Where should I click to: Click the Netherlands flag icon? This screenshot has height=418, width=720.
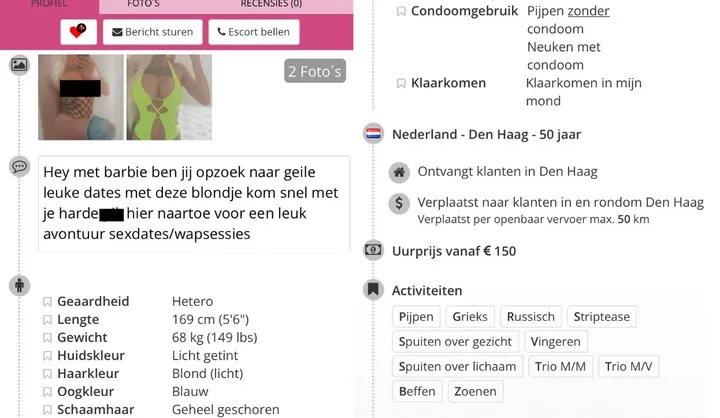coord(373,134)
